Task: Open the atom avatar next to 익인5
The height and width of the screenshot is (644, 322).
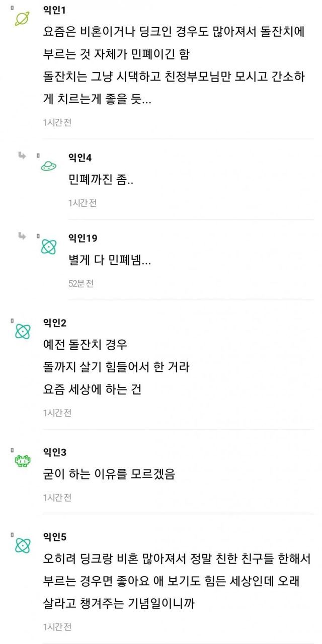Action: click(x=23, y=545)
